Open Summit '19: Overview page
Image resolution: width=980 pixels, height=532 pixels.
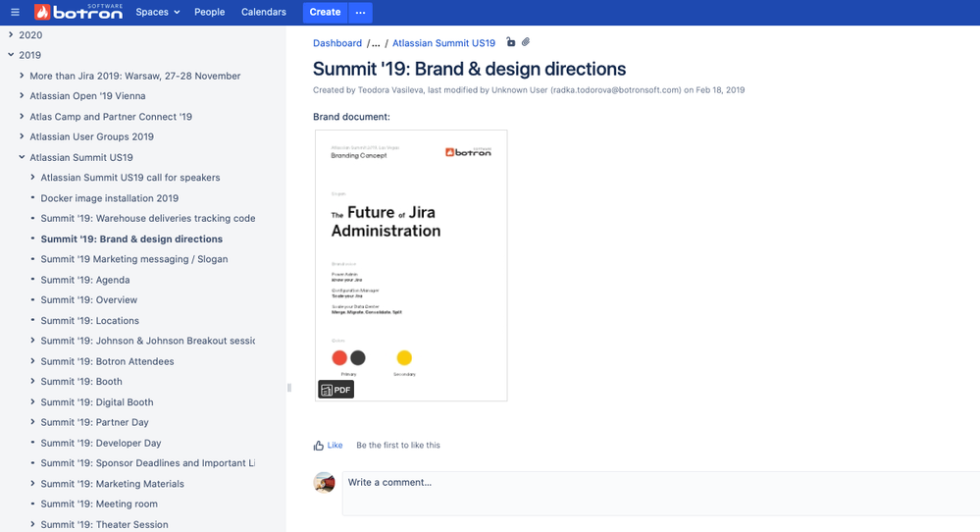(x=88, y=300)
